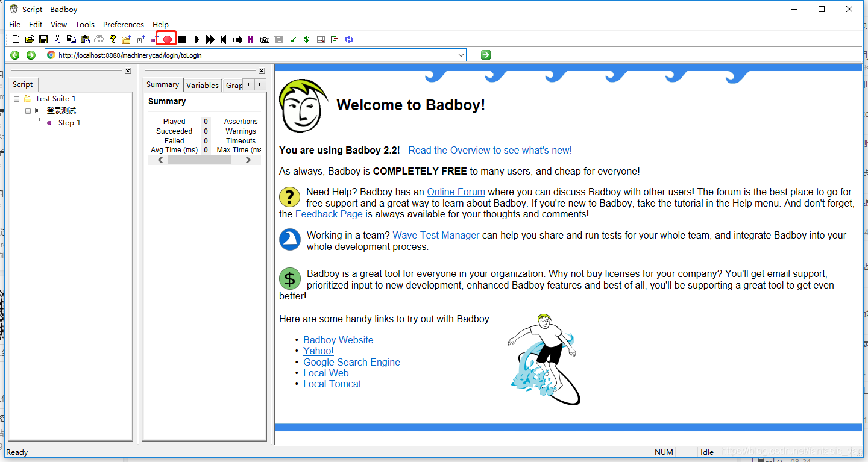This screenshot has height=462, width=868.
Task: Select Step 1 in the script tree
Action: coord(69,123)
